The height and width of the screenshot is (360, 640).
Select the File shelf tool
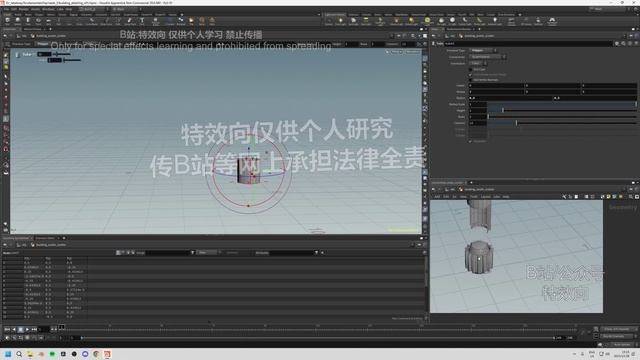pyautogui.click(x=191, y=21)
